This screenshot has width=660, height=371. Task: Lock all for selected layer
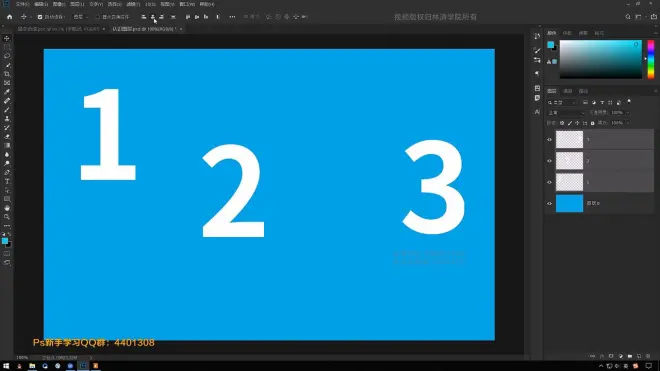[x=592, y=123]
